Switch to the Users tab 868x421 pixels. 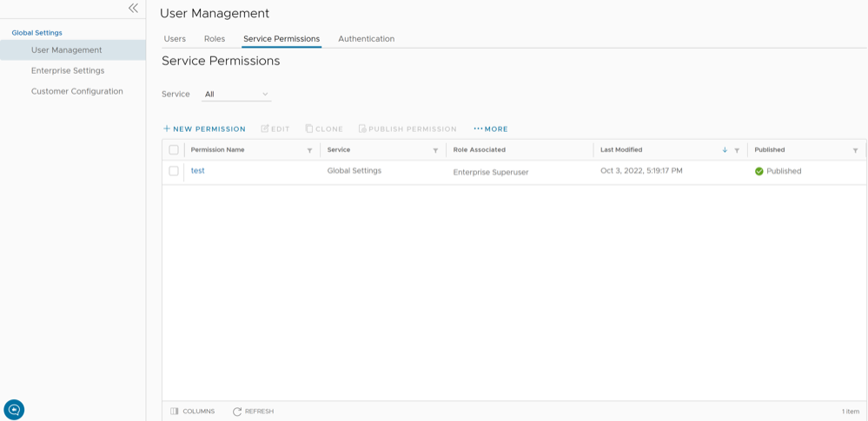pyautogui.click(x=175, y=39)
